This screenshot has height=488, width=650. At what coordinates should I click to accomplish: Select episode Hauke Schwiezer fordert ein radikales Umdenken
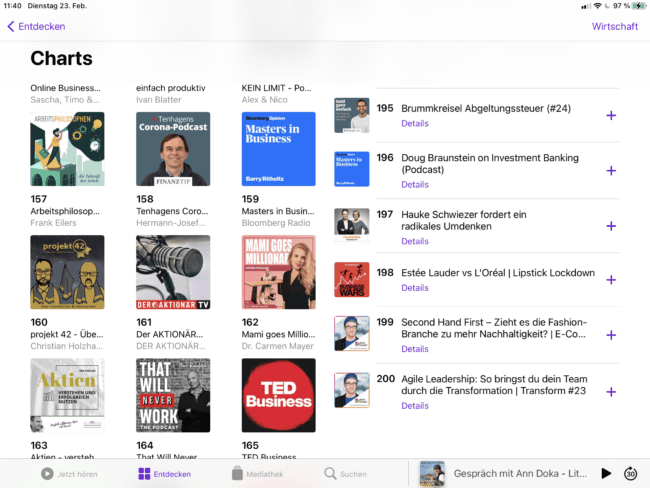coord(463,221)
